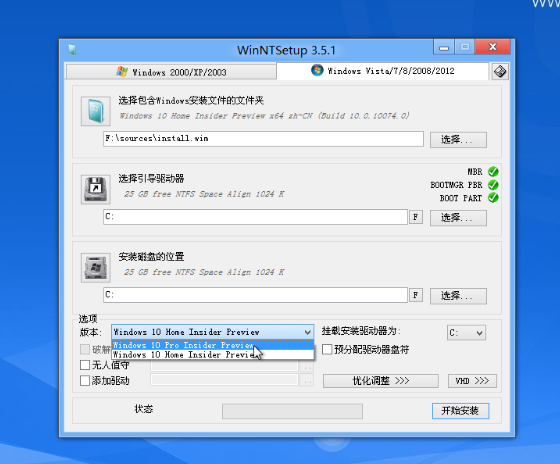Click the Windows installation source folder icon
Viewport: 560px width, 464px height.
95,111
